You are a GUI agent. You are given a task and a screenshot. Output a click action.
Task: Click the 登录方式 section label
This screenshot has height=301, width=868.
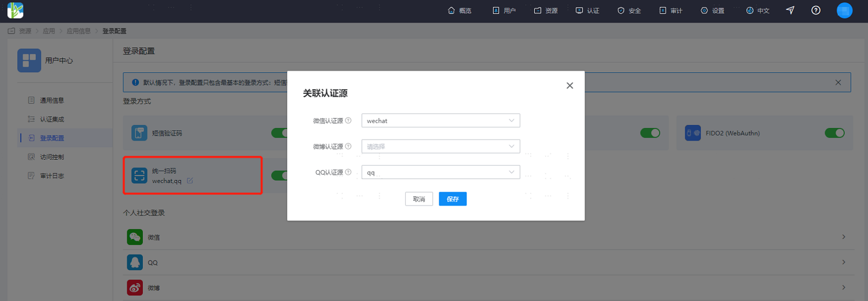click(137, 101)
